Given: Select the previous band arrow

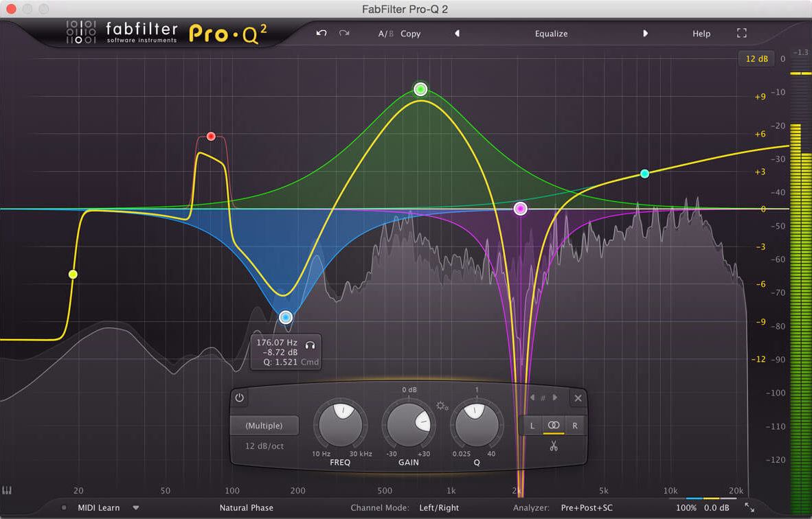Looking at the screenshot, I should [532, 397].
